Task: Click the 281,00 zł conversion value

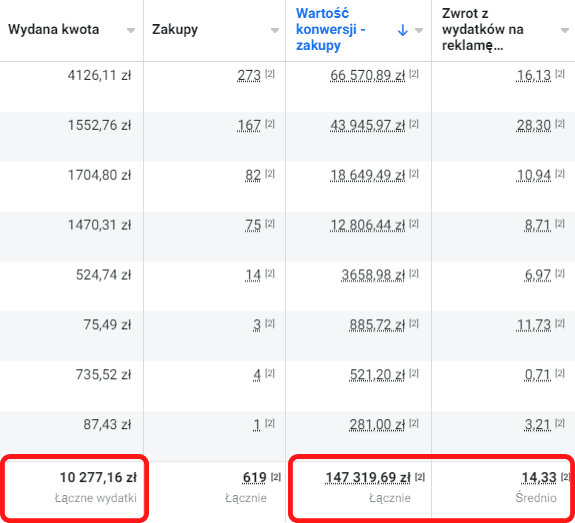Action: [x=377, y=425]
